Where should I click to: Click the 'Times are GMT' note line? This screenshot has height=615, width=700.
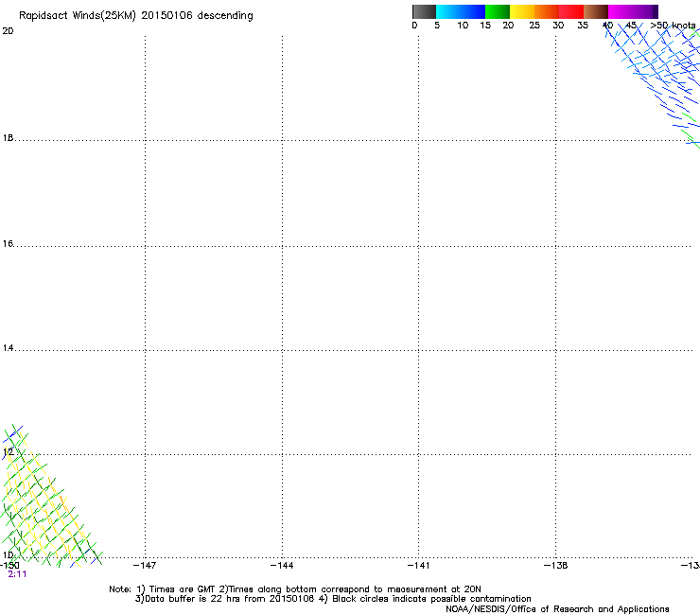coord(295,589)
